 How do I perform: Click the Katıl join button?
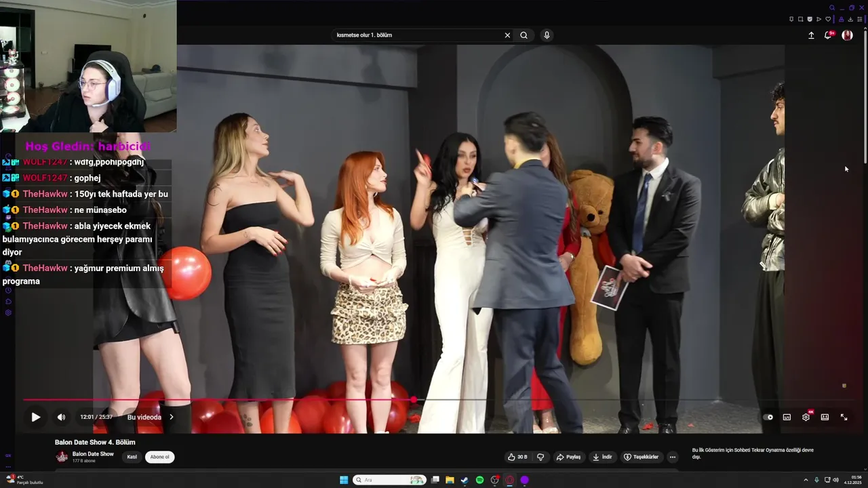[x=132, y=457]
